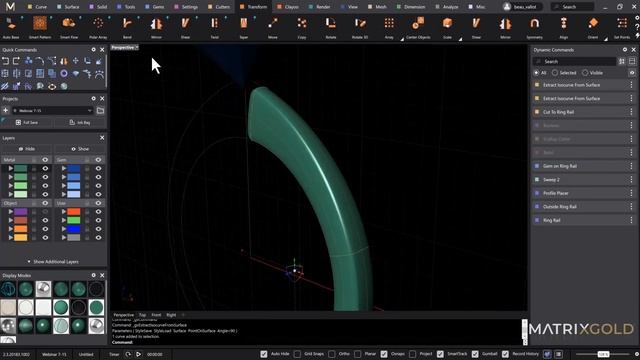
Task: Select the Selected radio button
Action: tap(555, 73)
